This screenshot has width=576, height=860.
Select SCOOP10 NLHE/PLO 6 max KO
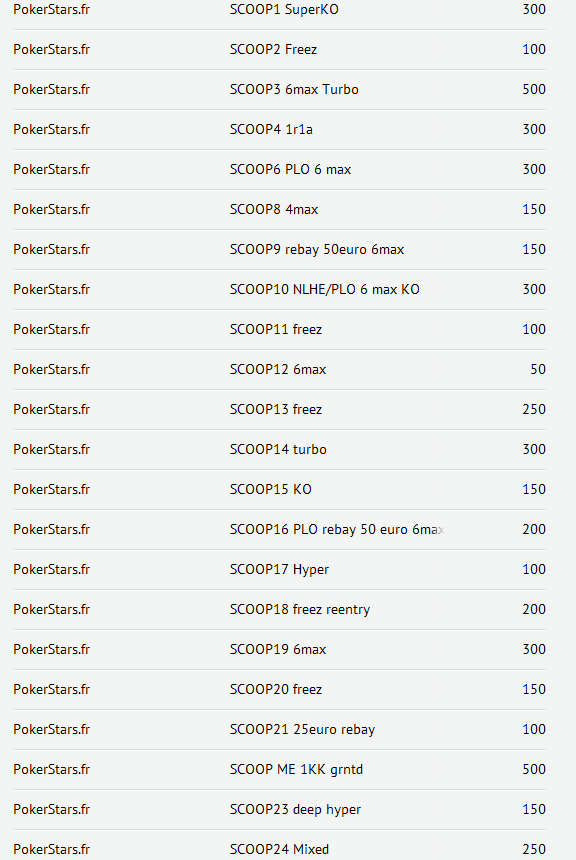(x=325, y=290)
